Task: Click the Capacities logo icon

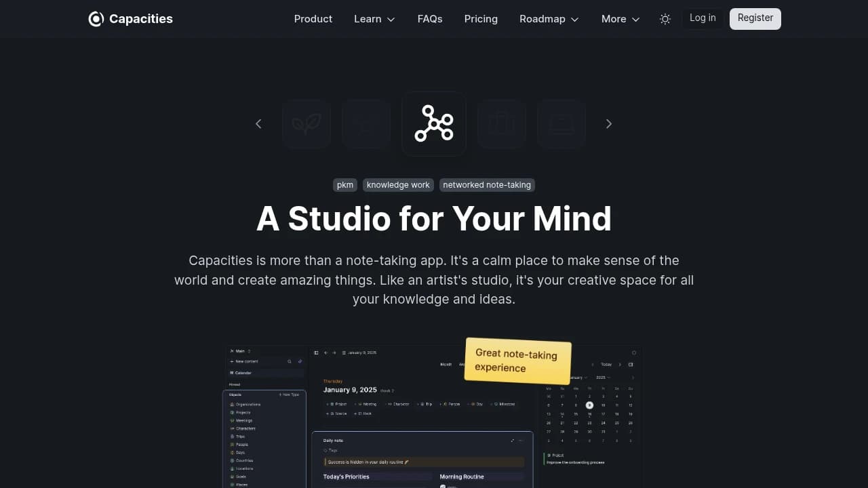Action: pyautogui.click(x=96, y=19)
